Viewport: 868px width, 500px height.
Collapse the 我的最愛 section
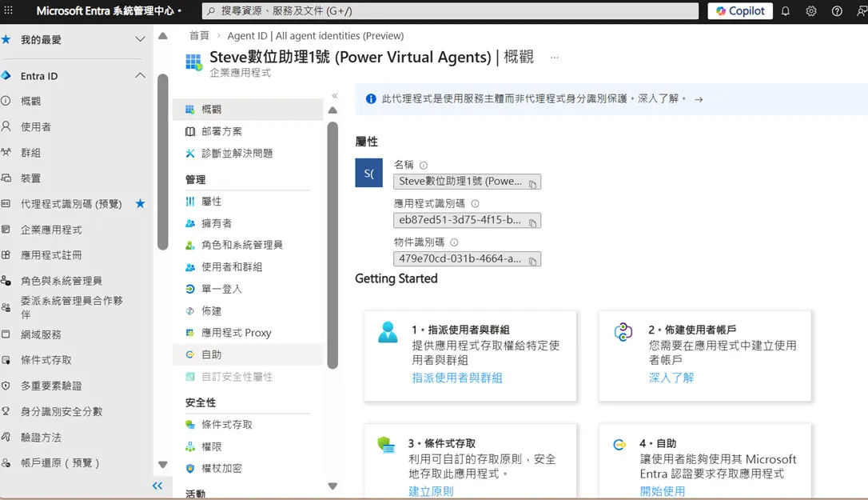(x=140, y=39)
